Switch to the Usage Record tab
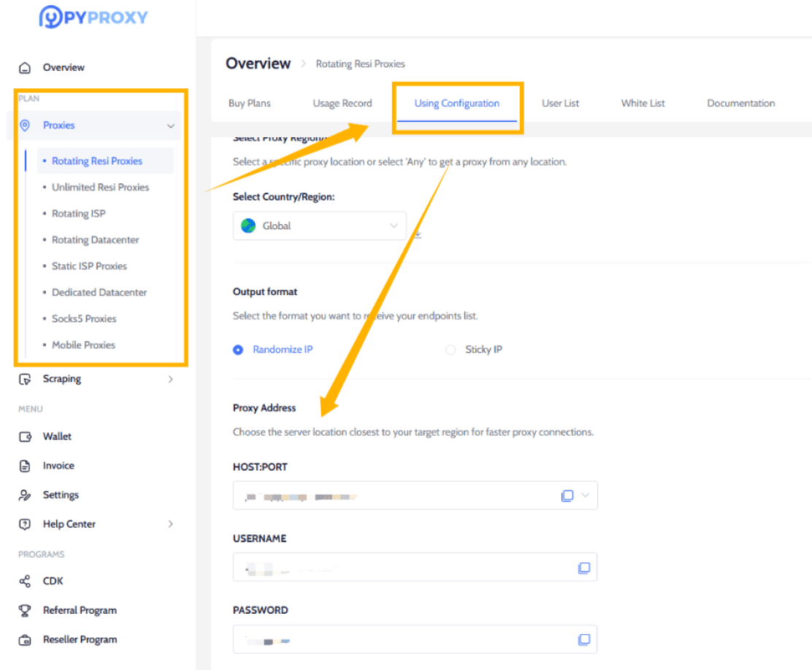The height and width of the screenshot is (670, 812). (342, 103)
